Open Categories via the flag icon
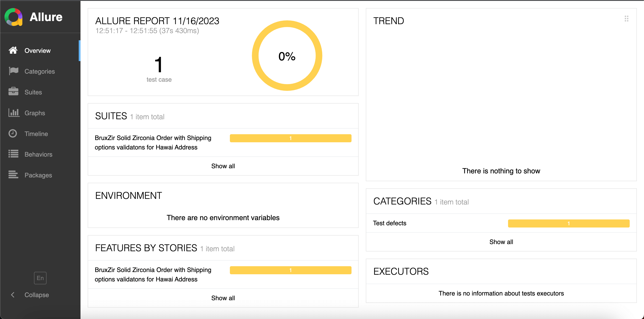 [13, 71]
